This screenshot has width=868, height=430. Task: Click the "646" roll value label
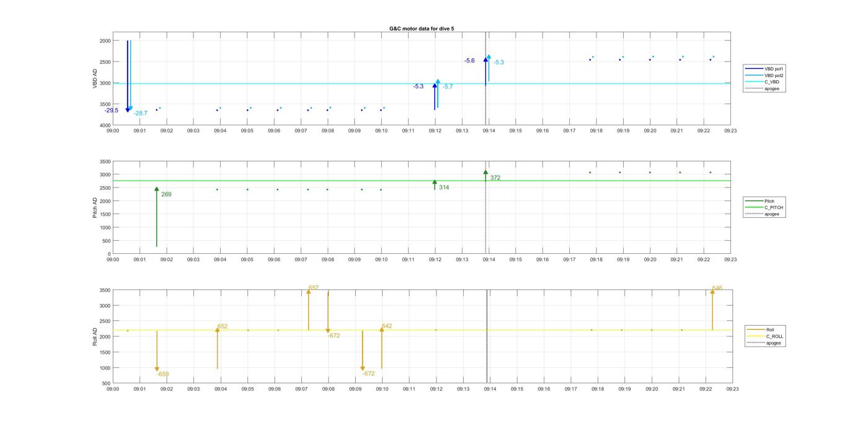point(717,288)
